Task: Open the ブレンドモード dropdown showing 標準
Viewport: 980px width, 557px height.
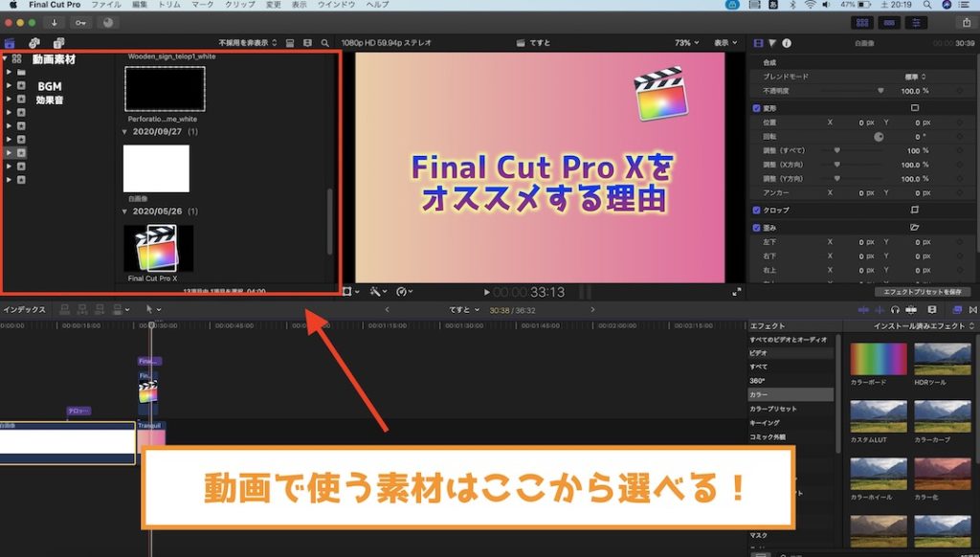Action: [x=916, y=76]
